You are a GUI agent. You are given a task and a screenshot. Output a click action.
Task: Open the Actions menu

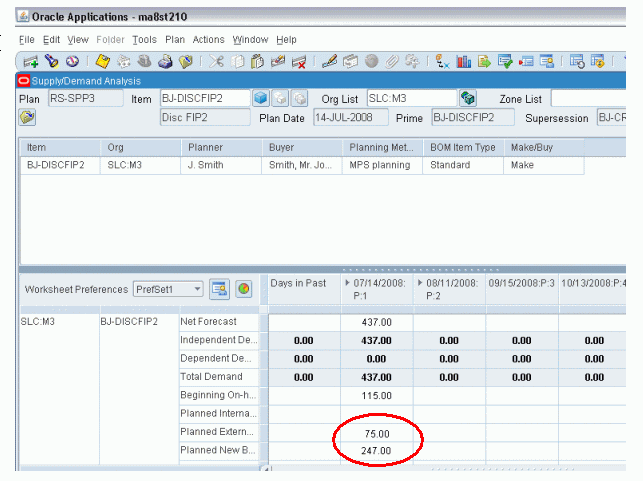click(209, 40)
